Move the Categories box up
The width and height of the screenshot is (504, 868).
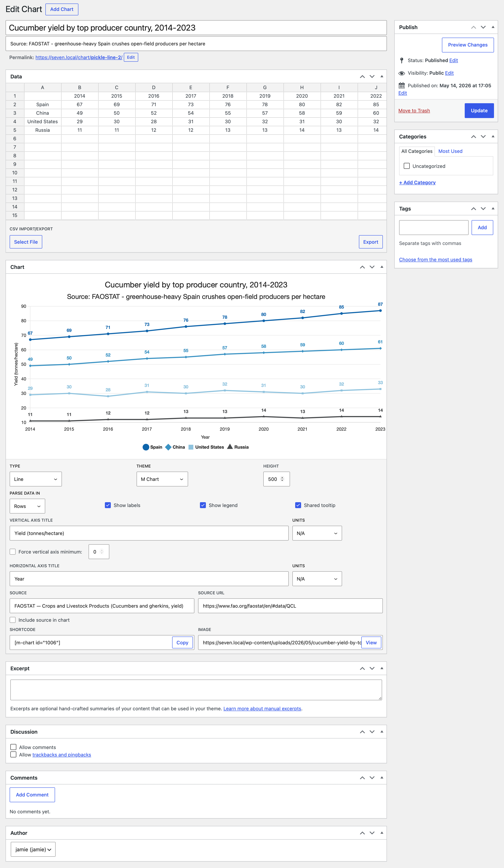tap(473, 137)
